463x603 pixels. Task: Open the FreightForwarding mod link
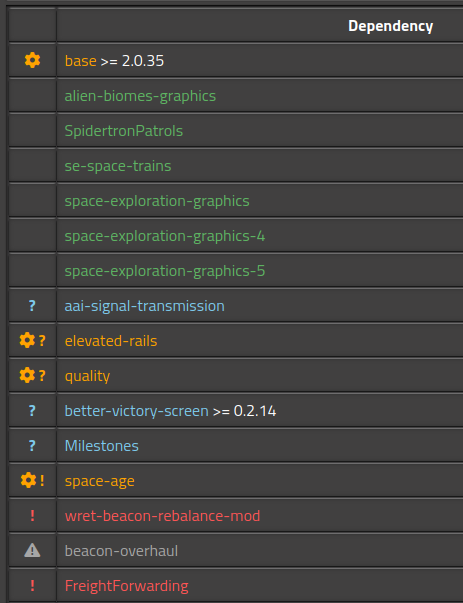click(127, 586)
